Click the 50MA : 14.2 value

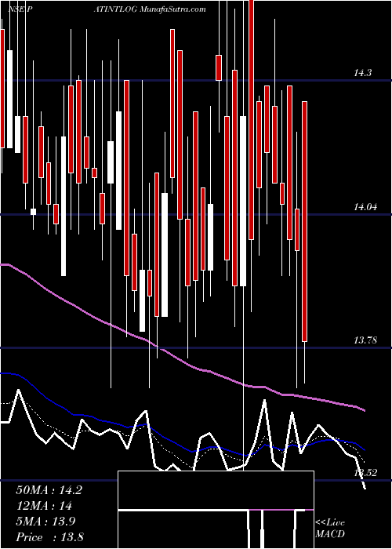point(49,490)
